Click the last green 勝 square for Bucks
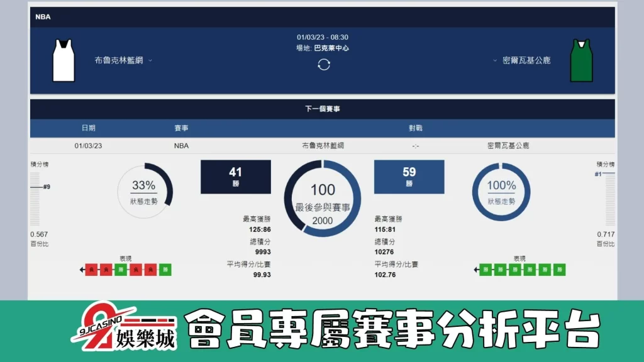Viewport: 644px width, 362px height. [560, 270]
